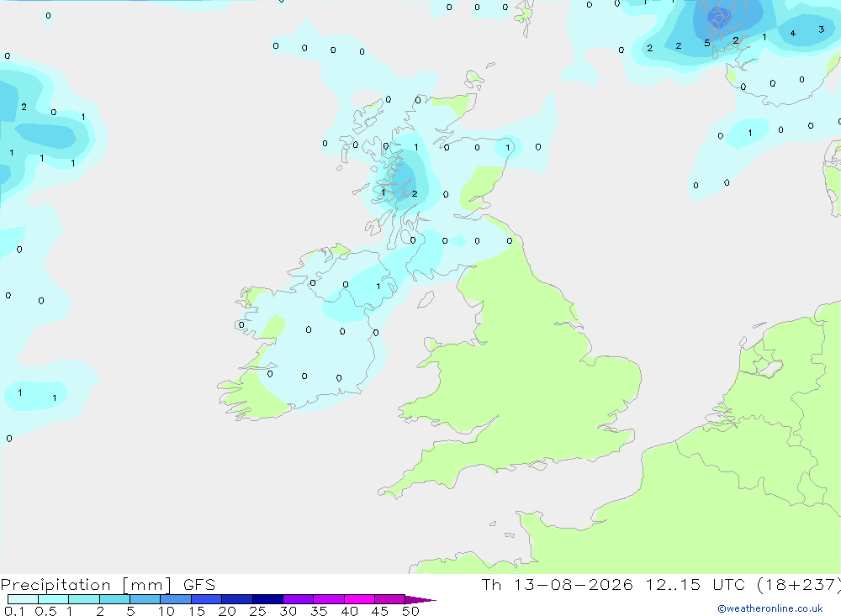Select the 45 to 50 mm legend swatch
Screen dimensions: 841x616
390,599
